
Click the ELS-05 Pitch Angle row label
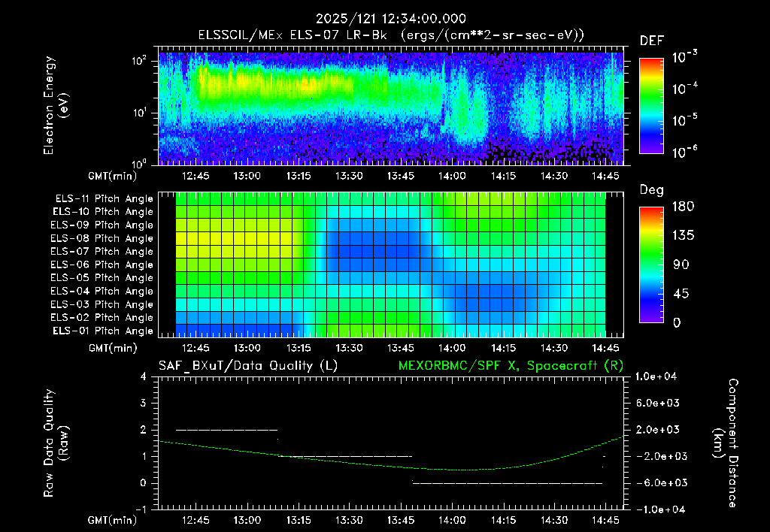click(102, 278)
